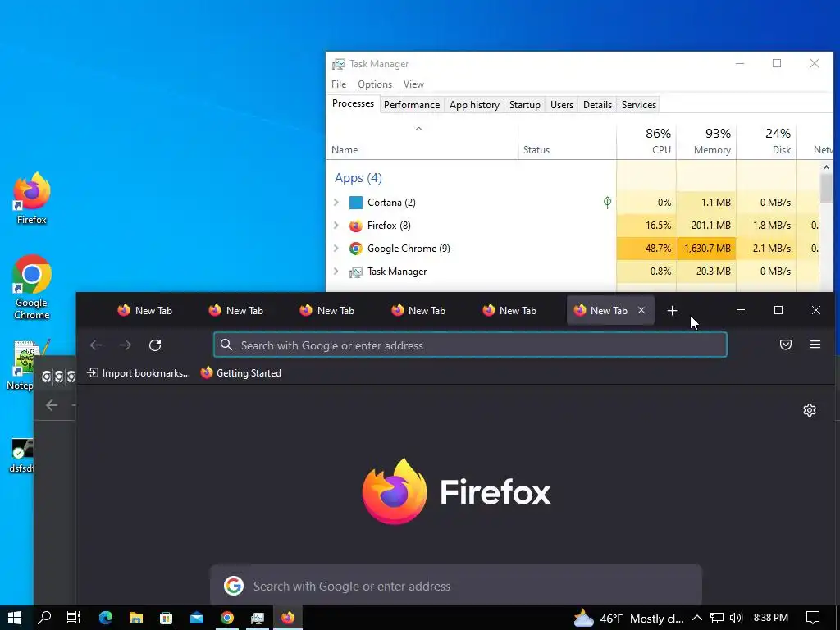Switch to Users tab
Viewport: 840px width, 630px height.
(561, 105)
